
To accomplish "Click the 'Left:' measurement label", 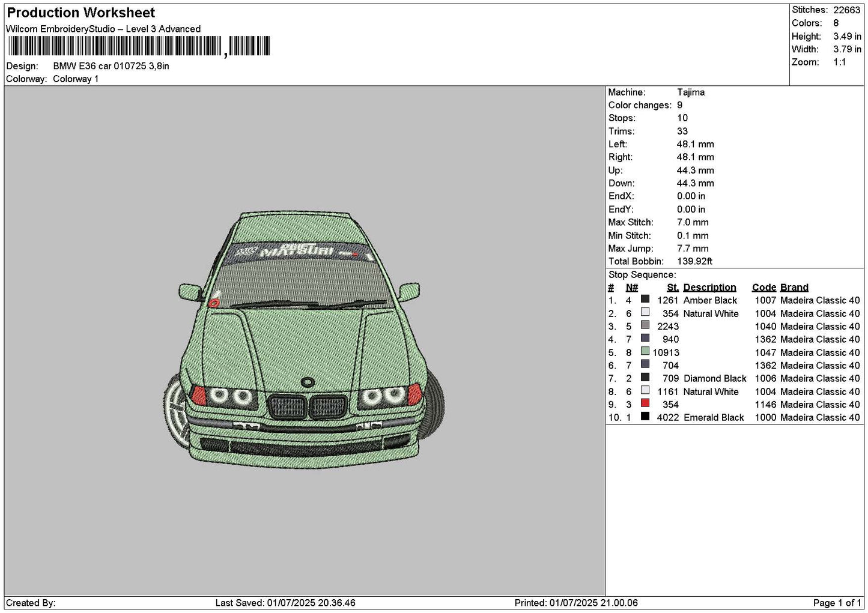I will tap(618, 144).
